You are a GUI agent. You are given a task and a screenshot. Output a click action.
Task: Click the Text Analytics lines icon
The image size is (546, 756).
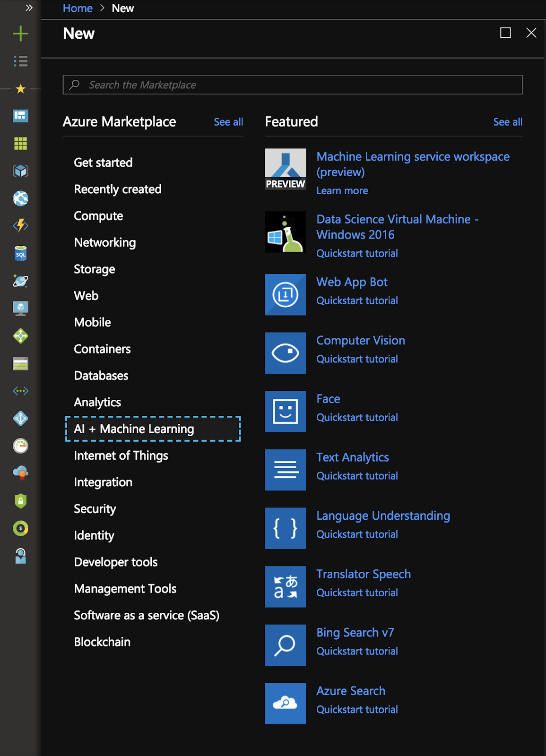click(x=285, y=470)
